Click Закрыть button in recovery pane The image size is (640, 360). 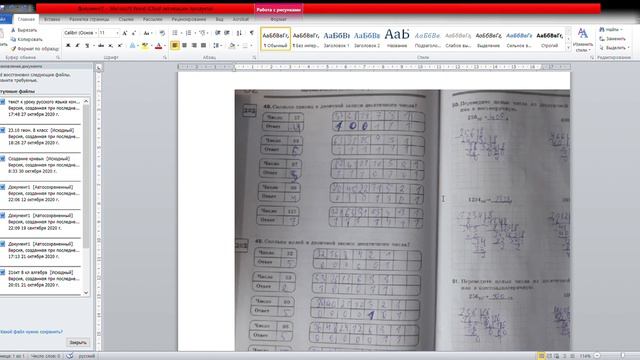78,342
